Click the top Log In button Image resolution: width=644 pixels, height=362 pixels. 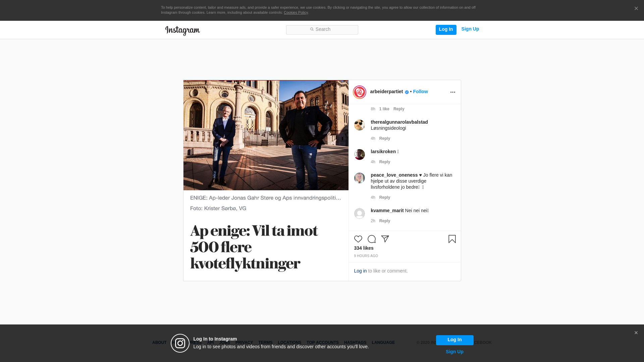pos(446,29)
